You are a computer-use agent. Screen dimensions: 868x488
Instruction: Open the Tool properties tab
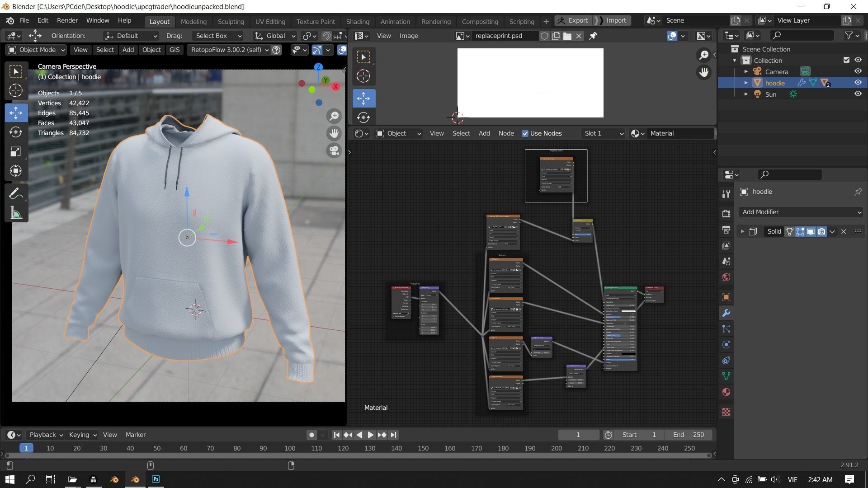pos(726,194)
